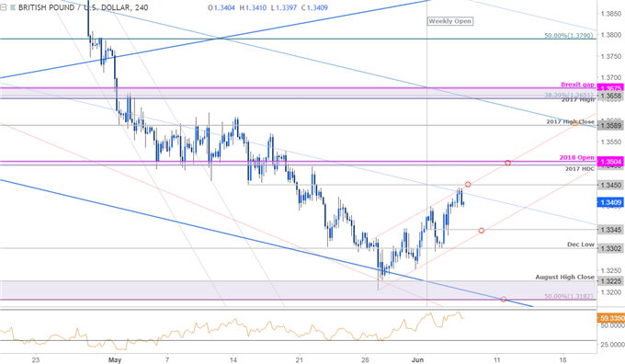Select the 2018 Open annotation label
Image resolution: width=625 pixels, height=364 pixels.
tap(577, 157)
